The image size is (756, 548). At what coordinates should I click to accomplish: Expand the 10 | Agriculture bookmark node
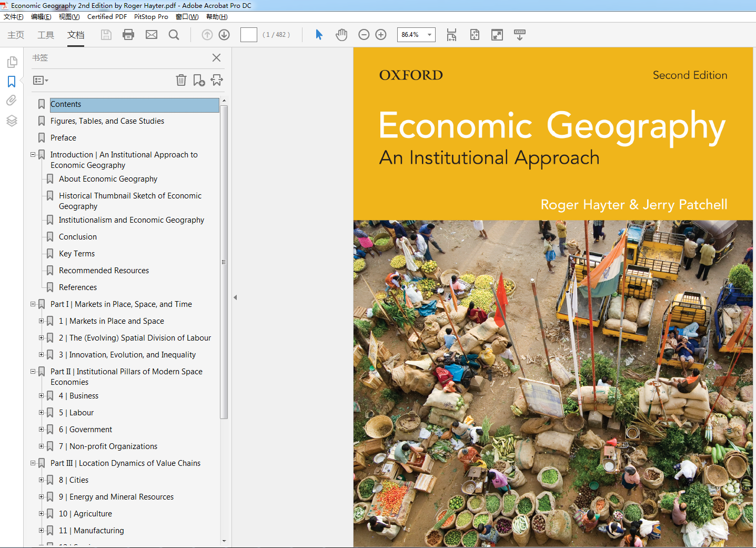42,514
